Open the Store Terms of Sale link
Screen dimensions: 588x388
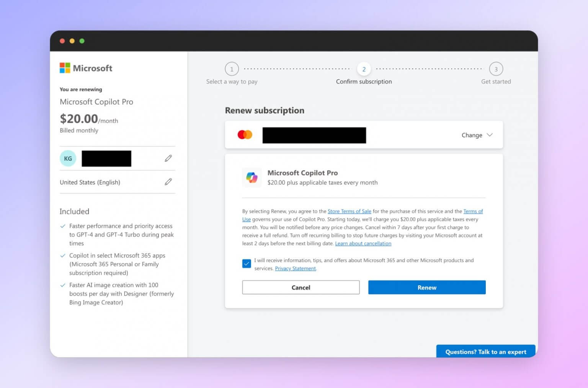[x=350, y=211]
